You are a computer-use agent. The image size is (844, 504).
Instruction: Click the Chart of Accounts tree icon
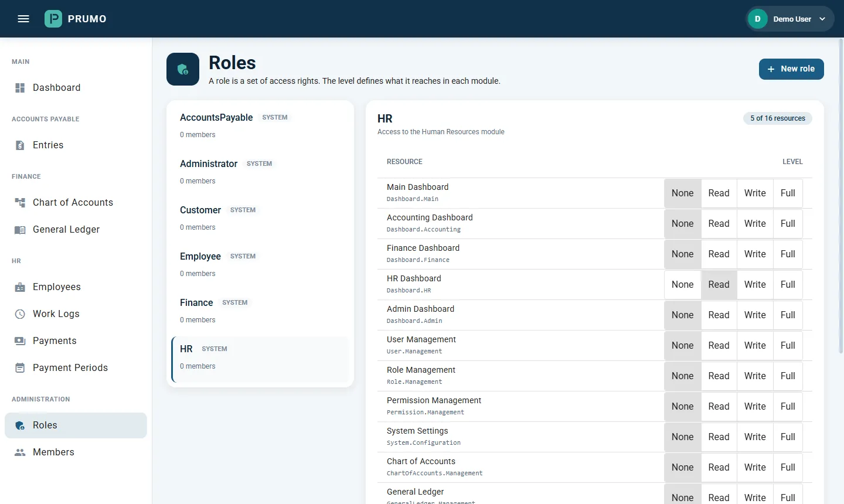(x=20, y=203)
